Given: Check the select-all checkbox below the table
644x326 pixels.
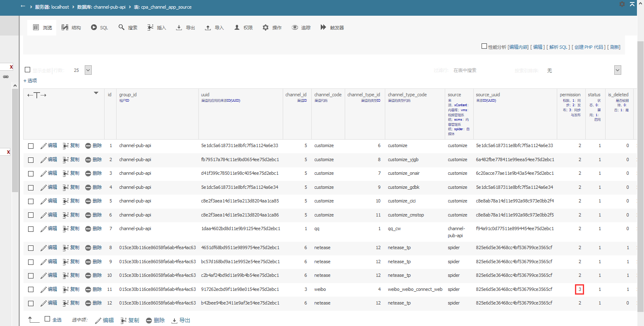Looking at the screenshot, I should click(x=47, y=319).
